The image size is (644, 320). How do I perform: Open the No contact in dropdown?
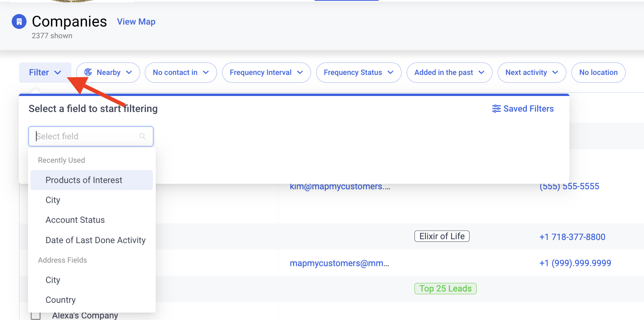181,73
